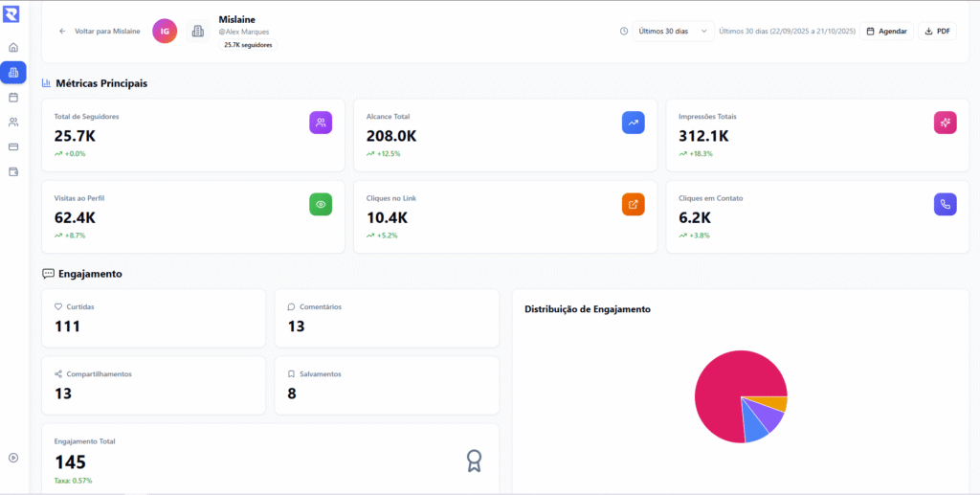Click the building icon beside Mislaine name
The image size is (980, 495).
coord(197,31)
